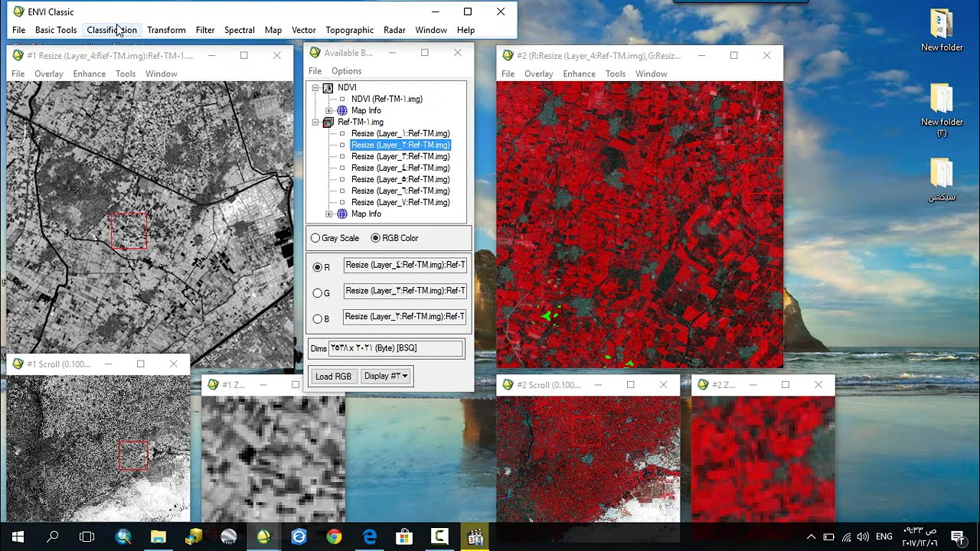Open the Options menu in Available Bands
Image resolution: width=980 pixels, height=551 pixels.
[x=346, y=71]
